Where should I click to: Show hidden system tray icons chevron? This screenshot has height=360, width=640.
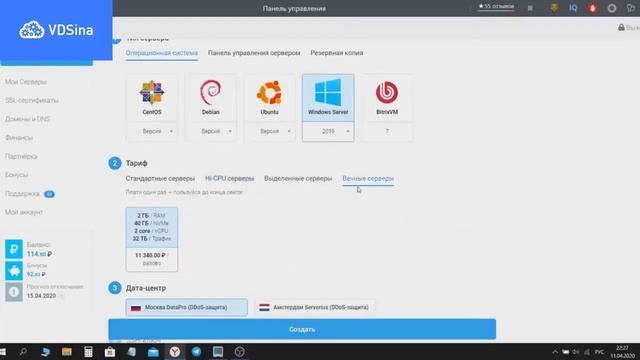[x=555, y=352]
